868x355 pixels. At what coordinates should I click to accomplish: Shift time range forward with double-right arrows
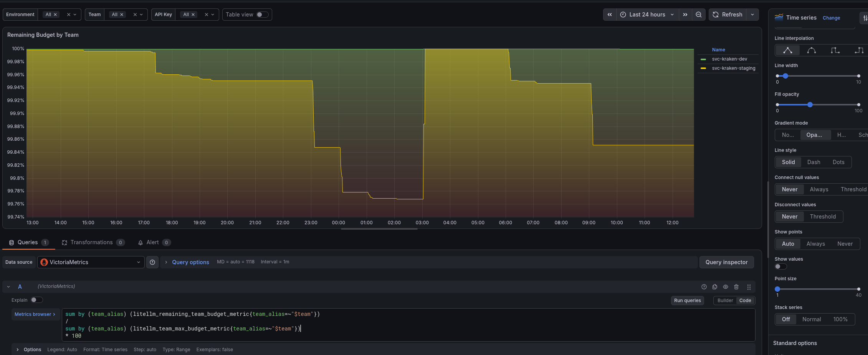tap(685, 15)
